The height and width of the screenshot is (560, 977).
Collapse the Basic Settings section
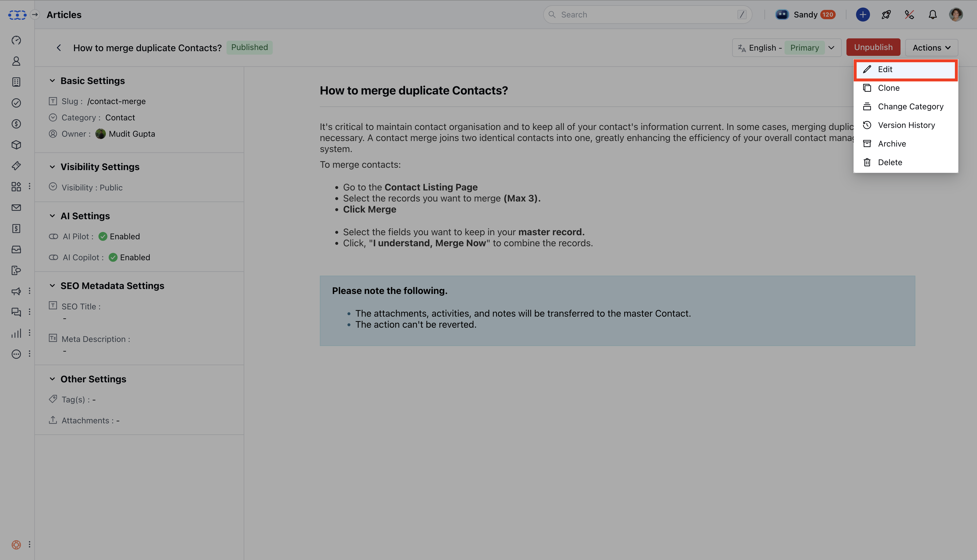pyautogui.click(x=52, y=81)
